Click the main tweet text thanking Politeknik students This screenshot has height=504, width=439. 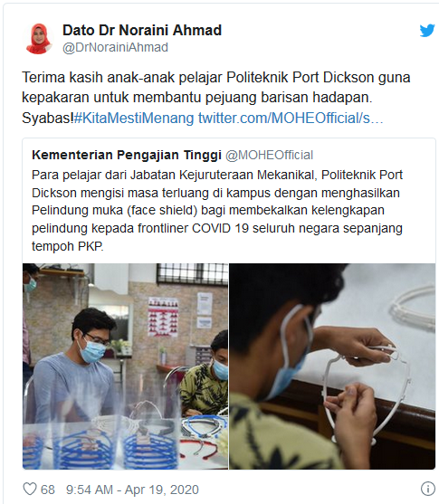pos(216,98)
